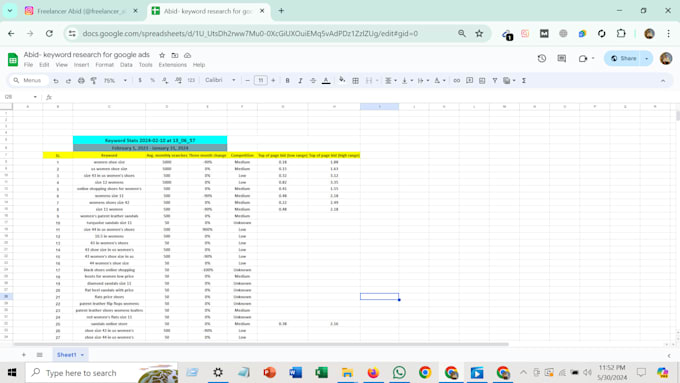
Task: Open the Meet call options
Action: pyautogui.click(x=586, y=59)
